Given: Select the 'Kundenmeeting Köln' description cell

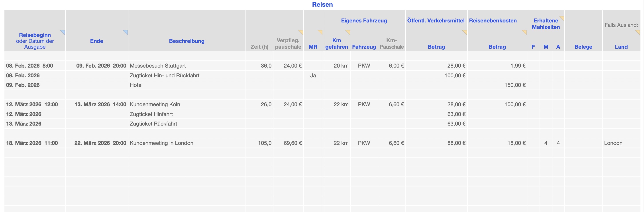Looking at the screenshot, I should (x=155, y=104).
